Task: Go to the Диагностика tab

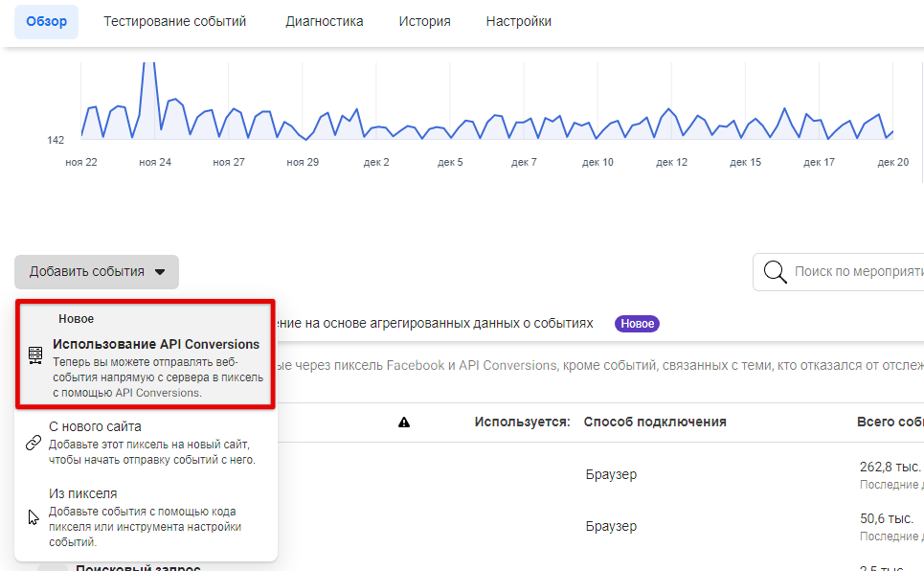Action: point(325,21)
